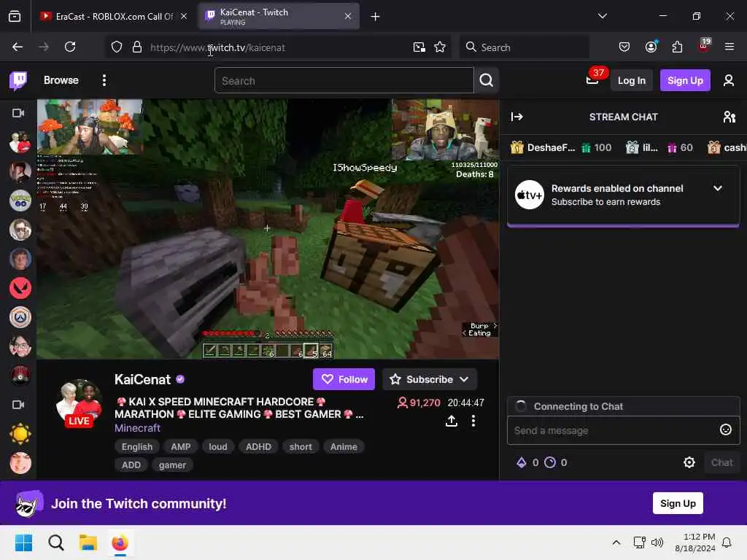Click the AMP tag
Screen dimensions: 747x560
[181, 447]
